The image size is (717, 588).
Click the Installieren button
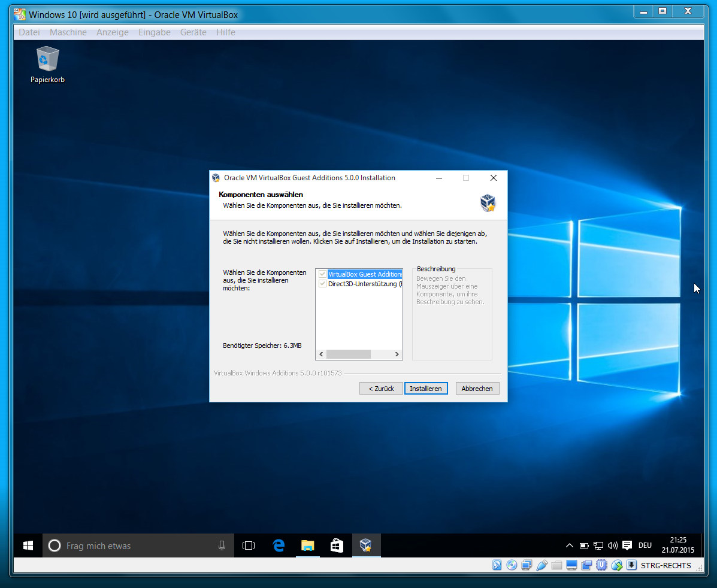click(426, 388)
